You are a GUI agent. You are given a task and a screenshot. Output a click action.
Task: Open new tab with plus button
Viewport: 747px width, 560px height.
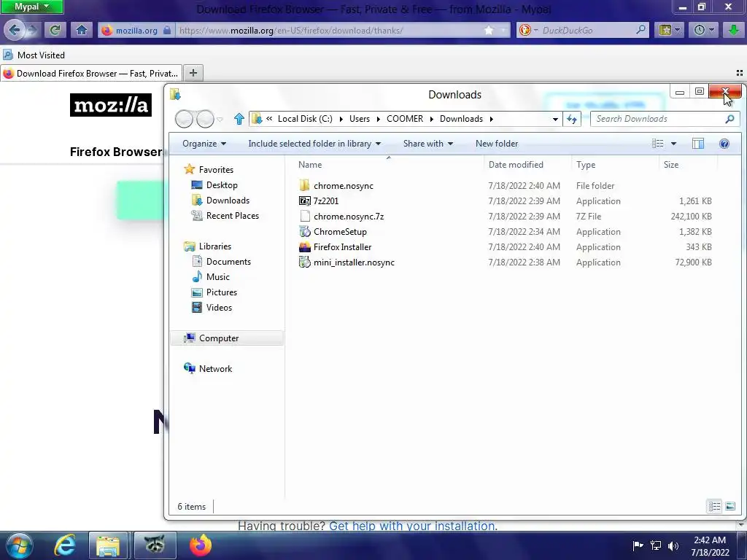point(193,73)
